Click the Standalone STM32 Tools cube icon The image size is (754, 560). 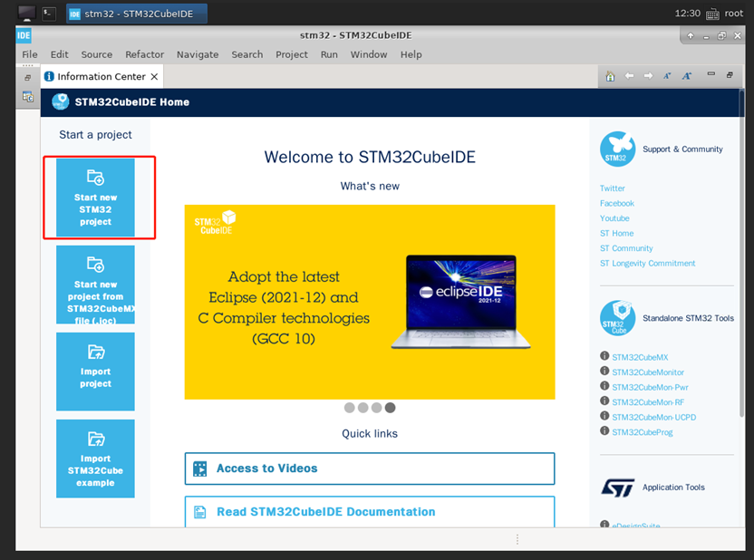pyautogui.click(x=617, y=318)
